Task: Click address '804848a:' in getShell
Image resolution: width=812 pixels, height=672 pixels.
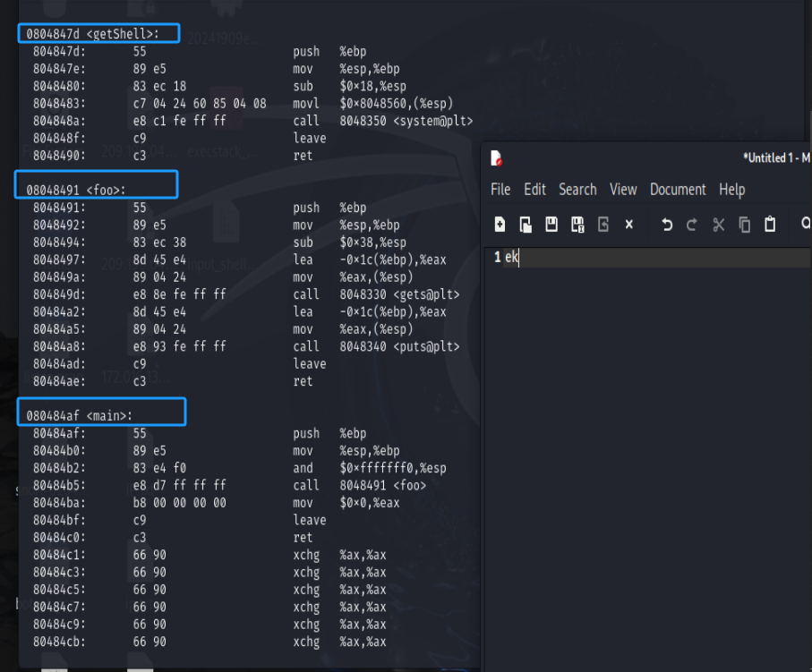Action: 59,121
